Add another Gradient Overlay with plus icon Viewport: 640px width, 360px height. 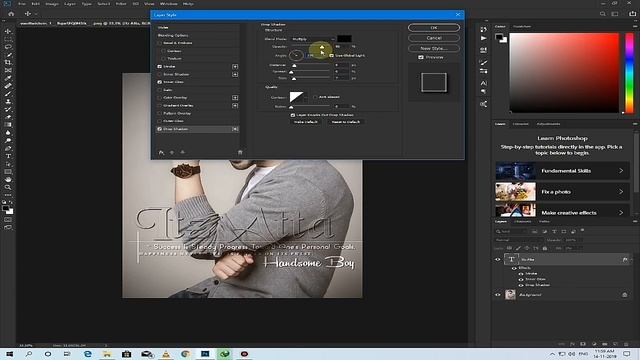click(235, 105)
